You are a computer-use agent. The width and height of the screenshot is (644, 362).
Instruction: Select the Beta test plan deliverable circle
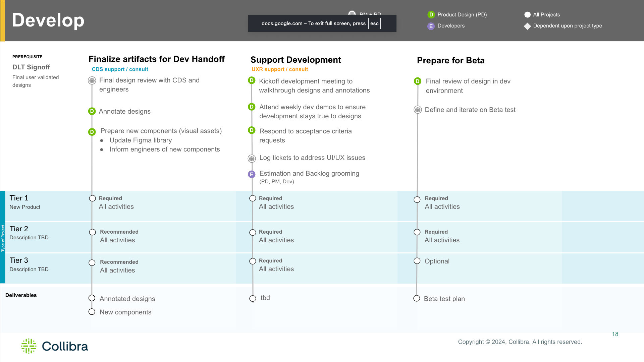pyautogui.click(x=417, y=299)
